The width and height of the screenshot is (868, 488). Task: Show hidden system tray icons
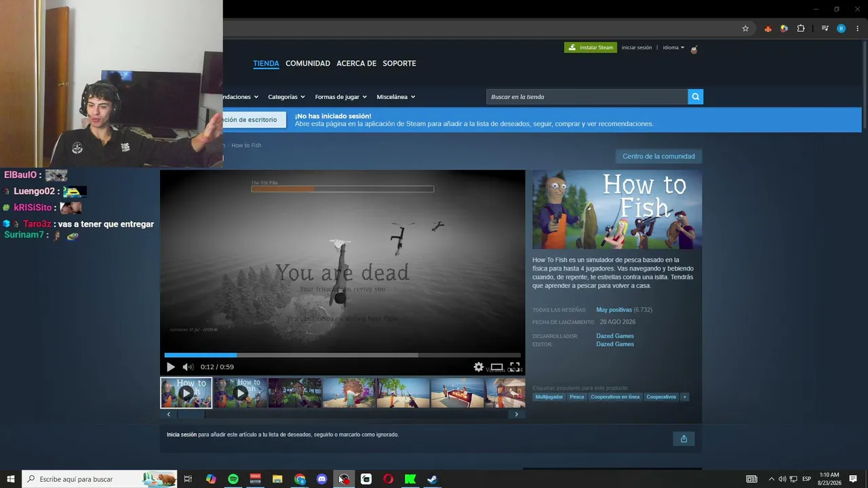click(x=771, y=479)
